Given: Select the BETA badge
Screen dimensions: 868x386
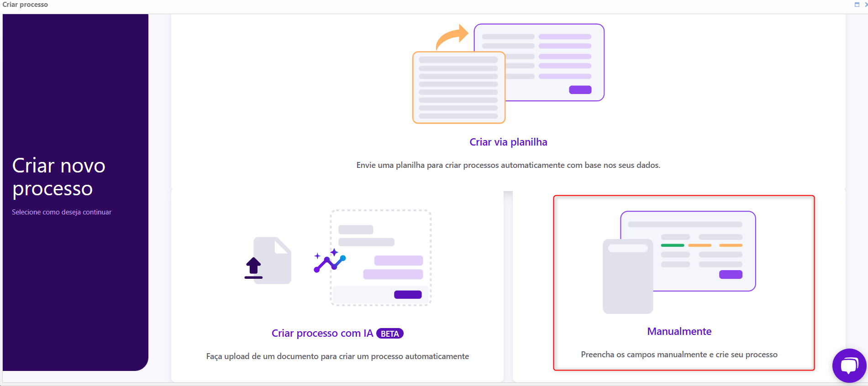Looking at the screenshot, I should point(390,334).
